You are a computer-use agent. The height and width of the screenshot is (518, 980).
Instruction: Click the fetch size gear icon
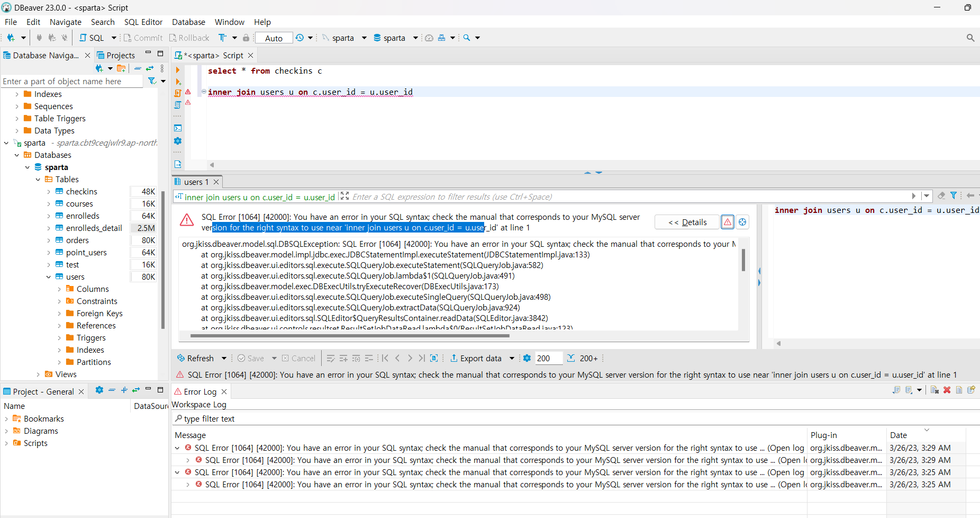(x=527, y=358)
